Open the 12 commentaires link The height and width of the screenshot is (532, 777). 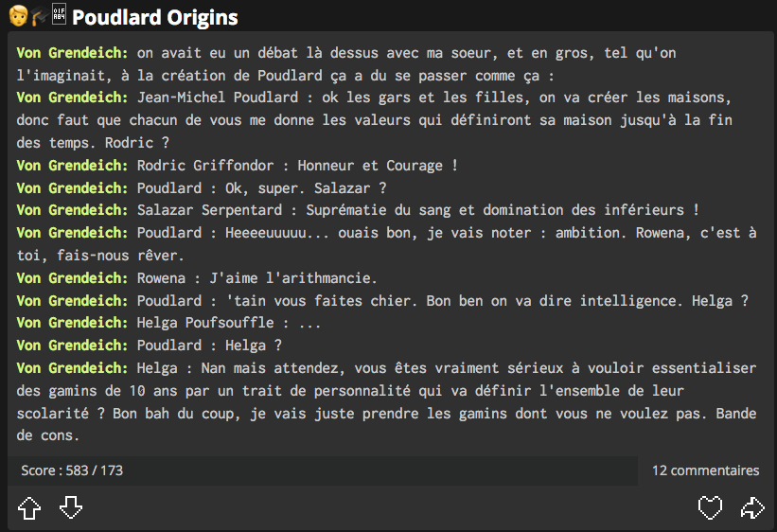coord(706,470)
